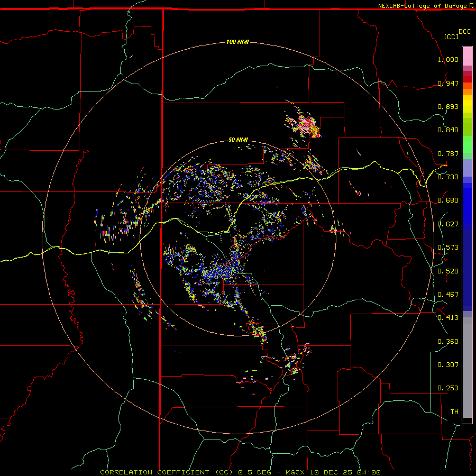Click the 1.000 scale value

448,59
